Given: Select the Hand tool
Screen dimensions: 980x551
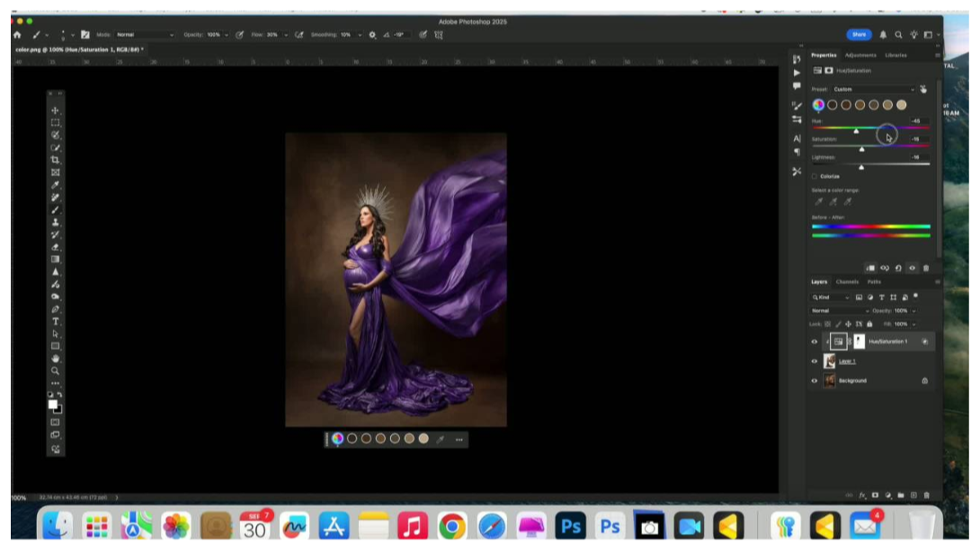Looking at the screenshot, I should click(x=56, y=359).
